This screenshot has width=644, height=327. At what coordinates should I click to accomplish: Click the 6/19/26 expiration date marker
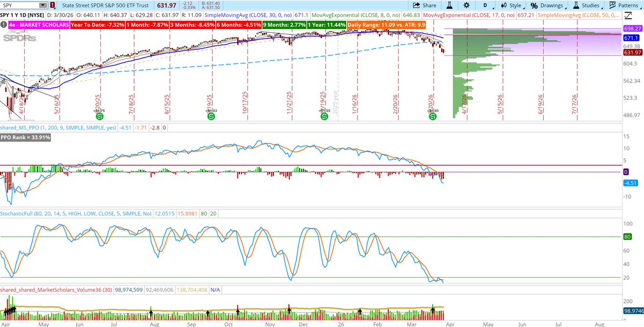pyautogui.click(x=541, y=103)
